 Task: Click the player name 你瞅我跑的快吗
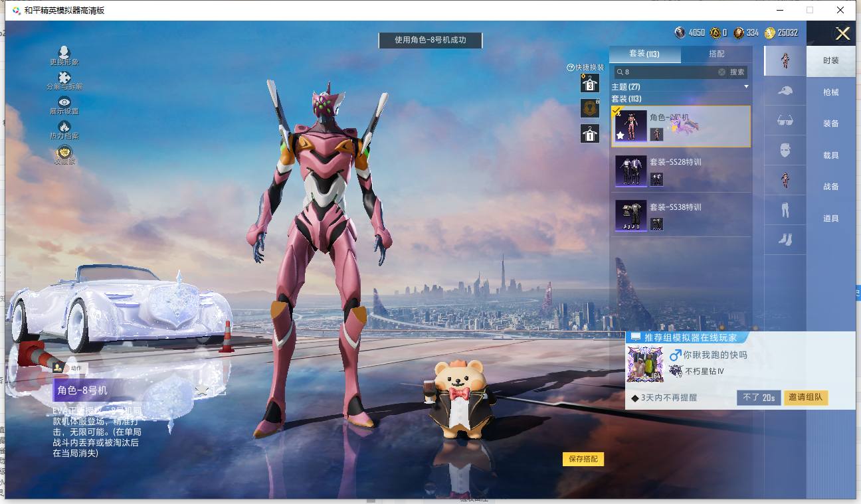[716, 355]
